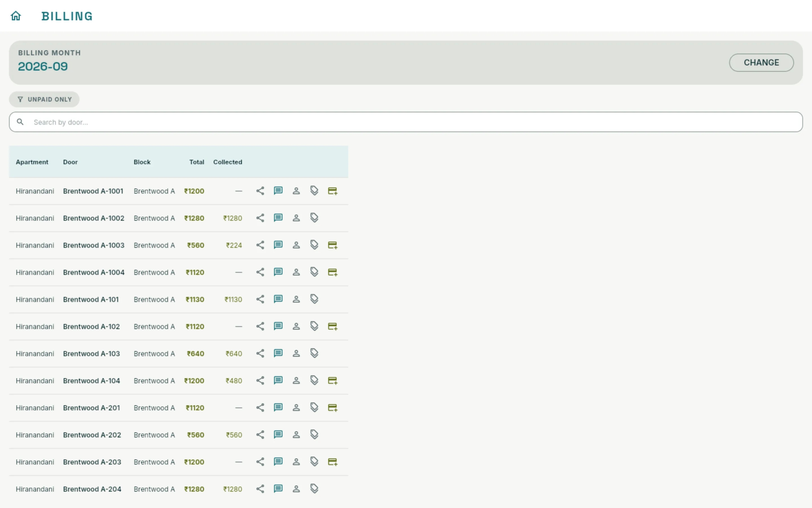
Task: Share the Brentwood A-204 bill
Action: coord(260,489)
